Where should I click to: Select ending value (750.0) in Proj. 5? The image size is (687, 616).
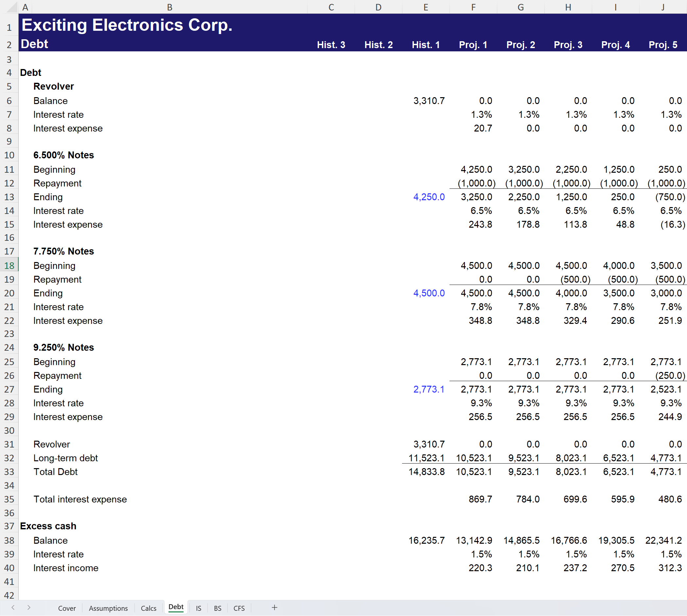670,197
